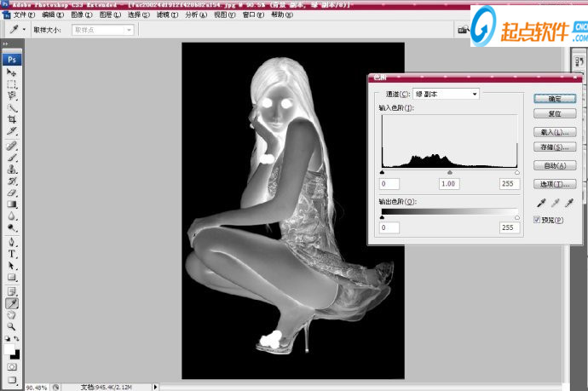588x391 pixels.
Task: Click the input gamma field showing 1.00
Action: [449, 184]
